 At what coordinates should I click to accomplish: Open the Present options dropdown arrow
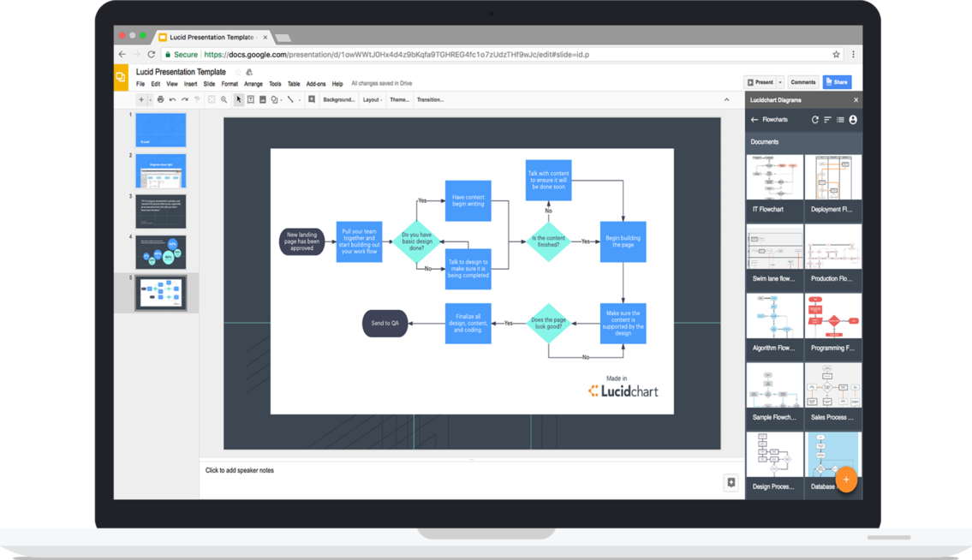click(x=780, y=82)
